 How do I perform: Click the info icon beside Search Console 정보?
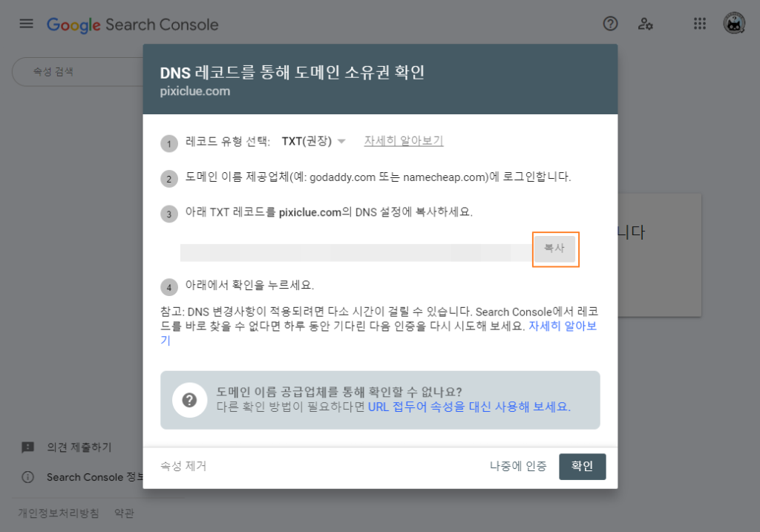point(28,477)
